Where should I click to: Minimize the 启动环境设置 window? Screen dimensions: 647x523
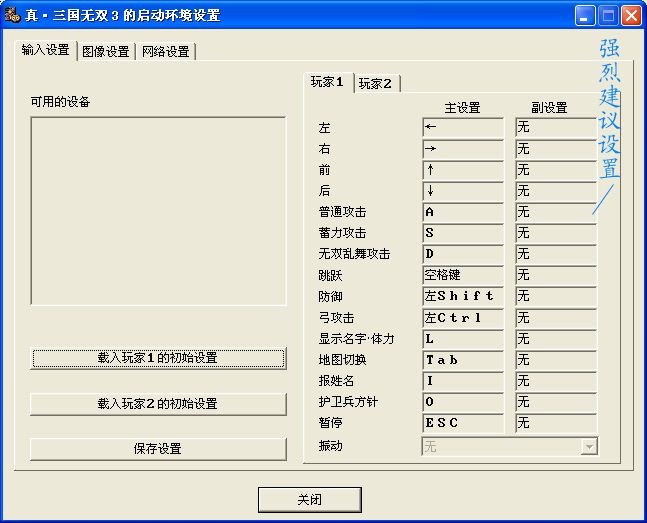[x=585, y=16]
